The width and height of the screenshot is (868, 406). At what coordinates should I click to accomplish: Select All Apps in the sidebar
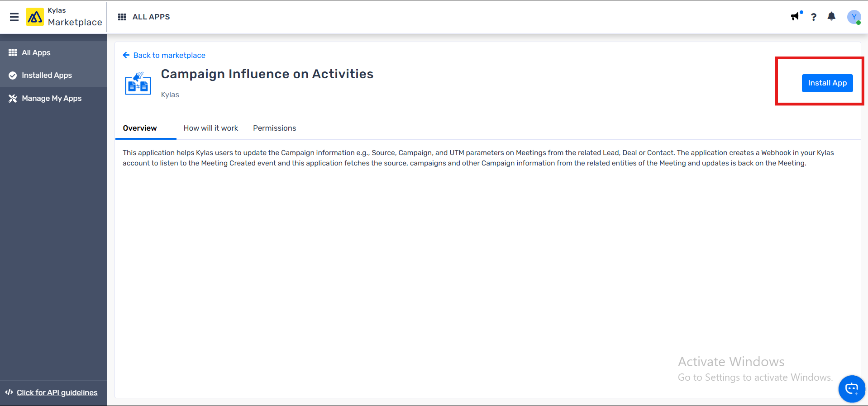click(x=53, y=52)
